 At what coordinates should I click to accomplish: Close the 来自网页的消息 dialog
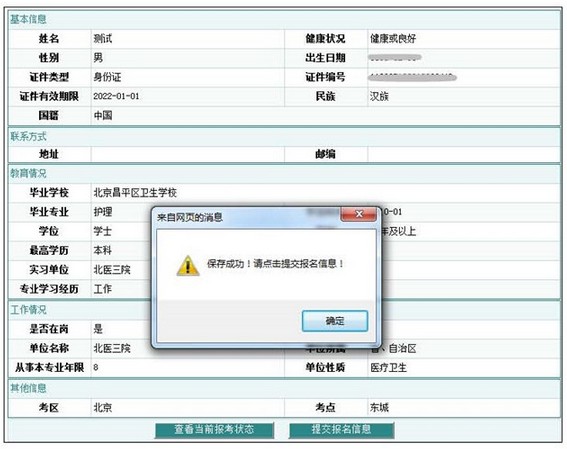click(x=359, y=214)
